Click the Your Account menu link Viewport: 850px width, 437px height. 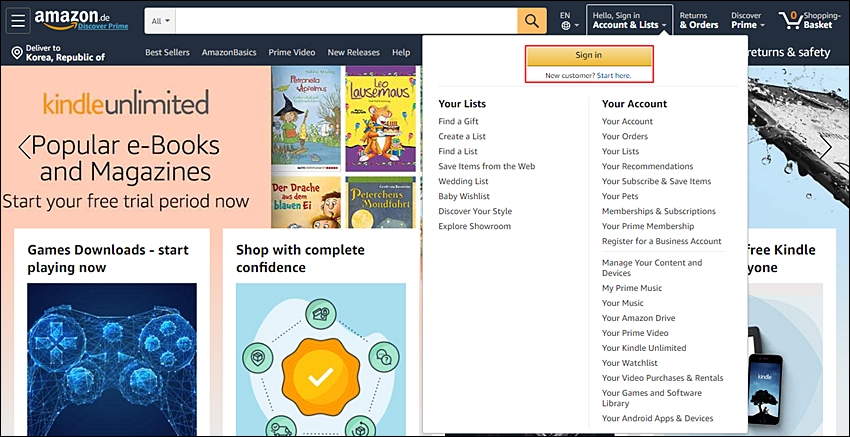627,121
